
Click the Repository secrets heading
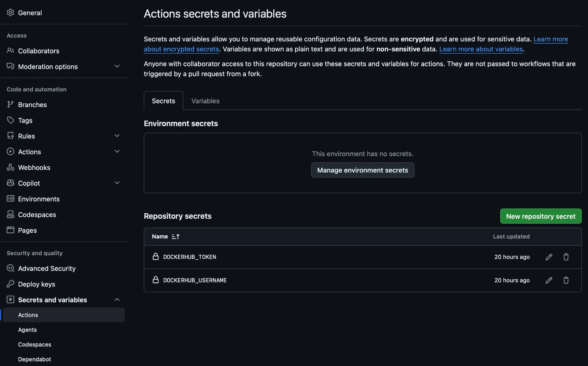pos(177,216)
